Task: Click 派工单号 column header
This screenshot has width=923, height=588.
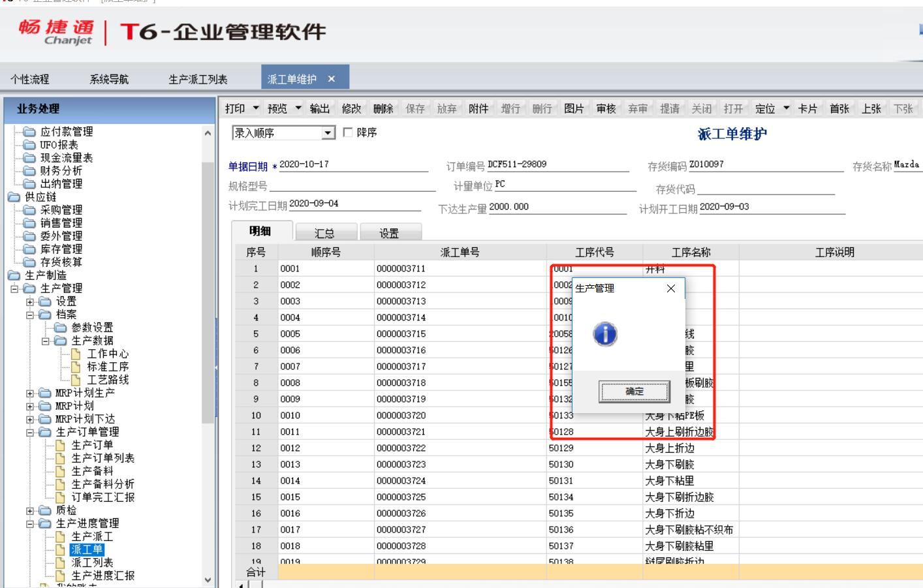Action: tap(460, 252)
